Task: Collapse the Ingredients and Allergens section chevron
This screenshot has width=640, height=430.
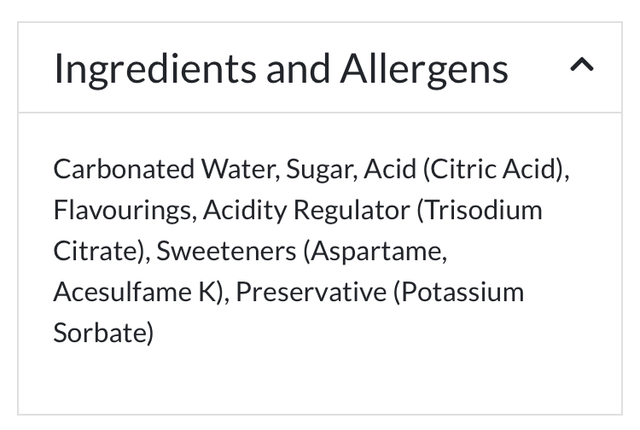Action: tap(581, 67)
